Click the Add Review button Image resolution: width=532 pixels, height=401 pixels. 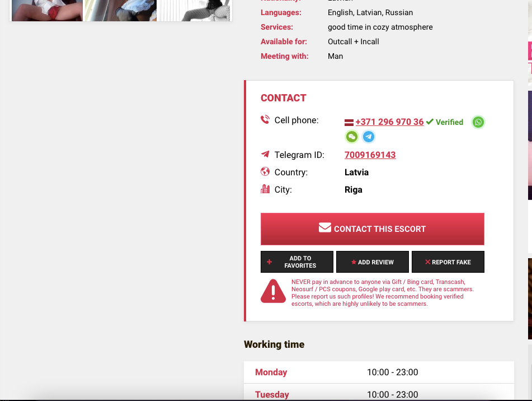(372, 262)
